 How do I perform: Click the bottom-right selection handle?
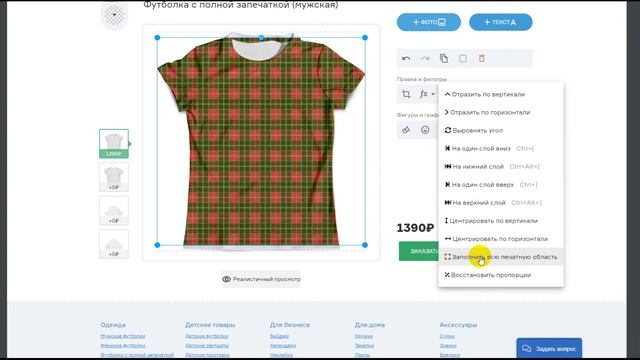(365, 245)
